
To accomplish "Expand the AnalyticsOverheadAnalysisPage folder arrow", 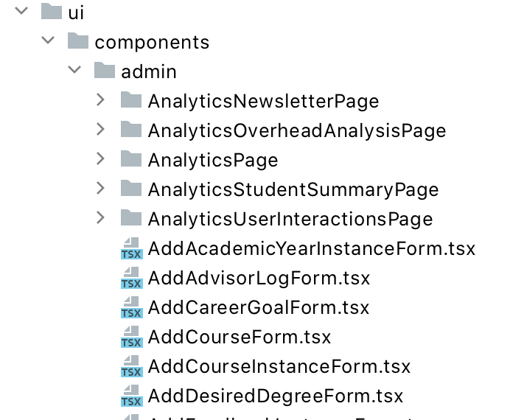I will click(100, 130).
